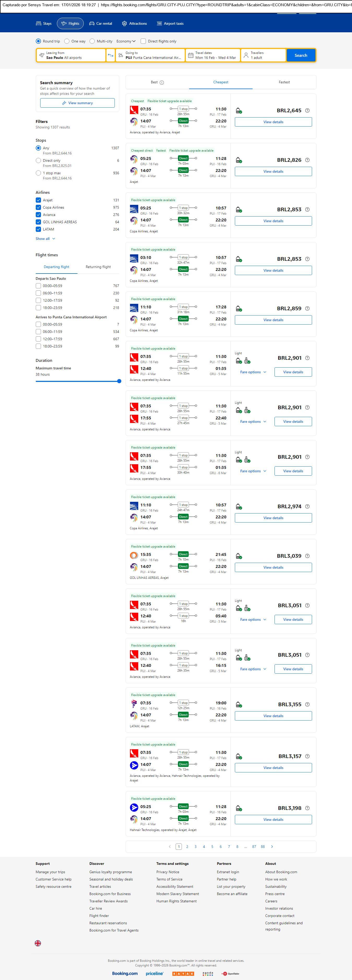This screenshot has height=980, width=352.
Task: Enable the Direct flights only checkbox
Action: 143,41
